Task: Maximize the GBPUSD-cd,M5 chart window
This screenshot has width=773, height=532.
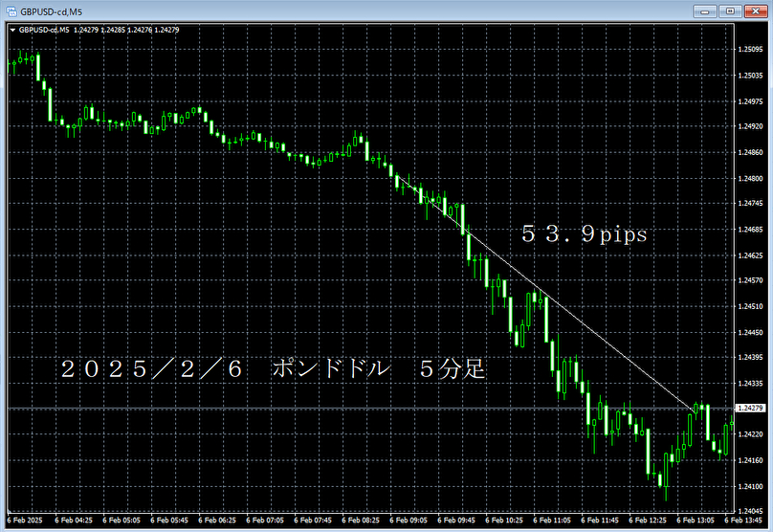Action: coord(730,11)
